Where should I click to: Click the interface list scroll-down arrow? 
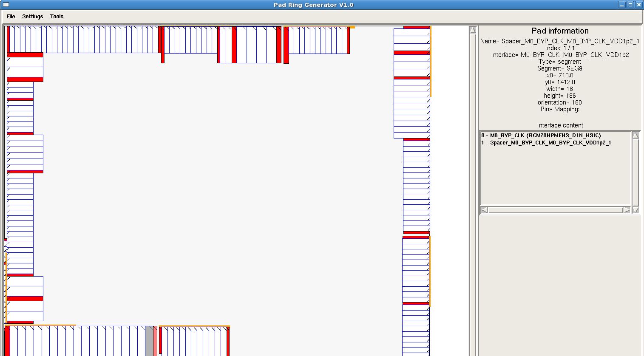(635, 210)
